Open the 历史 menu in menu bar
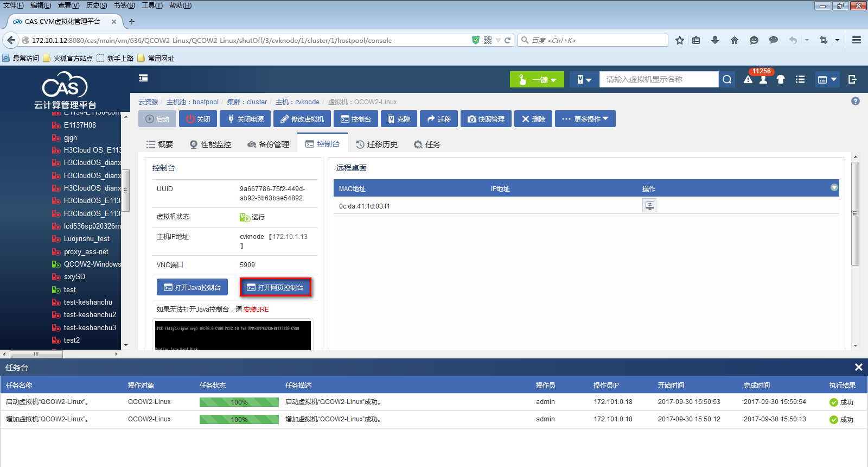Screen dimensions: 868x467 97,5
